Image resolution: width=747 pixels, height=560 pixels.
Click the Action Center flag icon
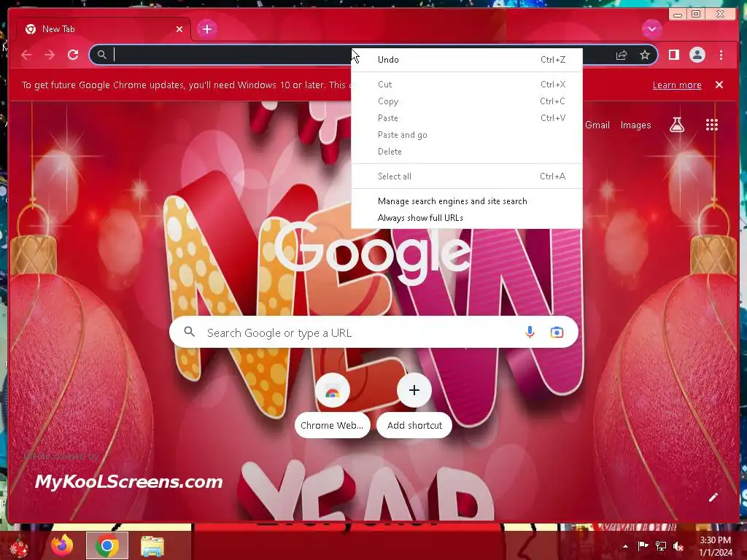coord(643,545)
